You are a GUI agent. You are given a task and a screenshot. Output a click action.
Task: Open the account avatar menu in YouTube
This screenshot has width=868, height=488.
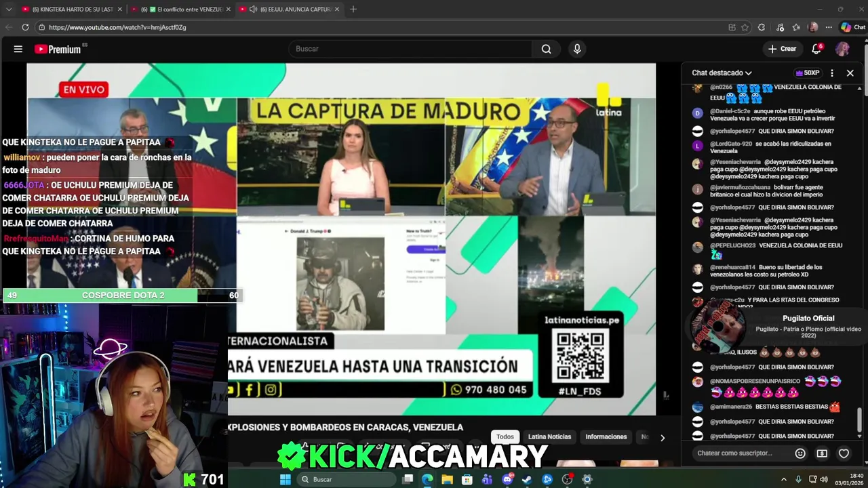click(x=842, y=49)
